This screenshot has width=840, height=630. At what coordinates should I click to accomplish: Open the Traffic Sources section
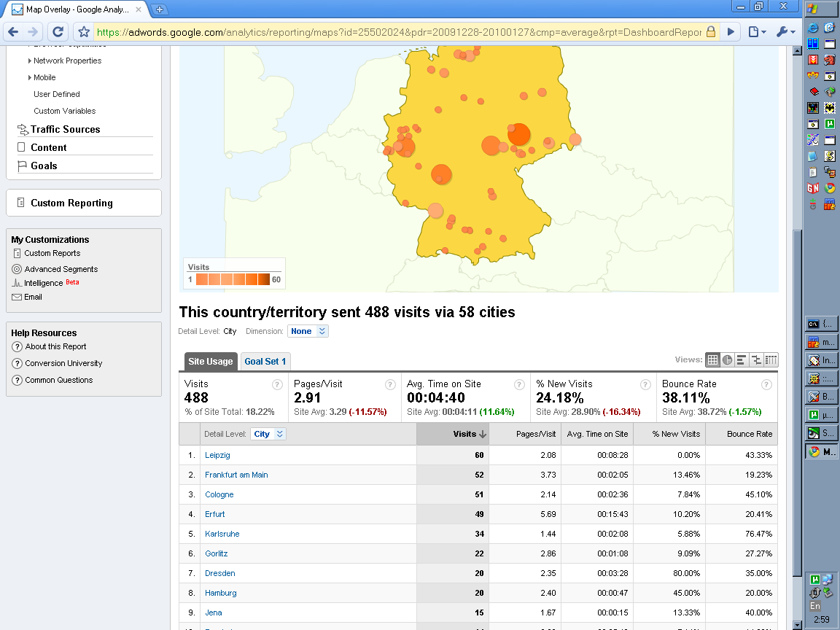(65, 129)
